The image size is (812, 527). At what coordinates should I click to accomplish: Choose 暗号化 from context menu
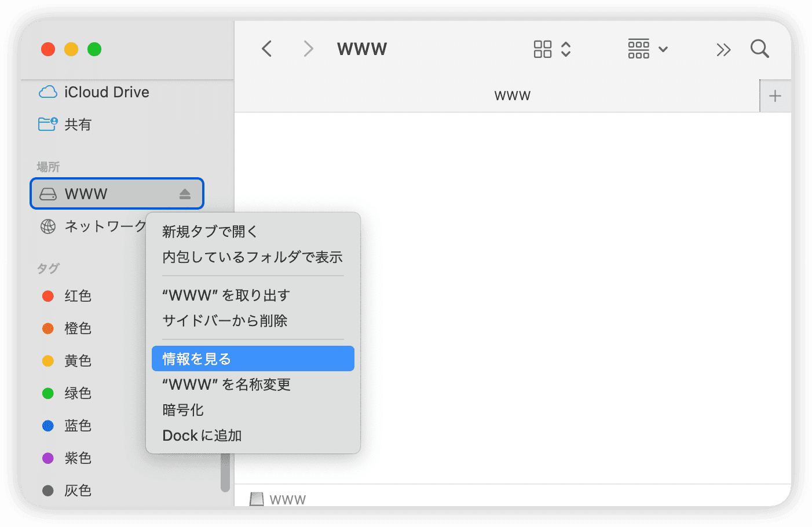[x=253, y=410]
